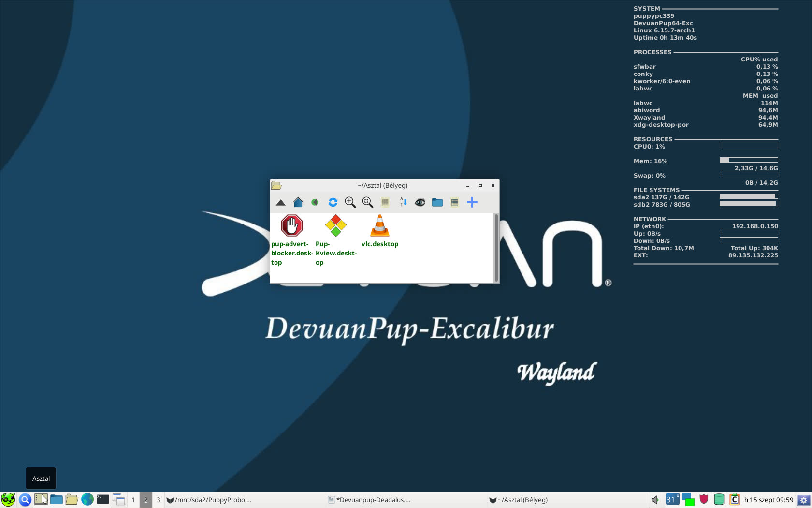Click the blue plus icon in the toolbar
This screenshot has height=508, width=812.
click(x=472, y=202)
